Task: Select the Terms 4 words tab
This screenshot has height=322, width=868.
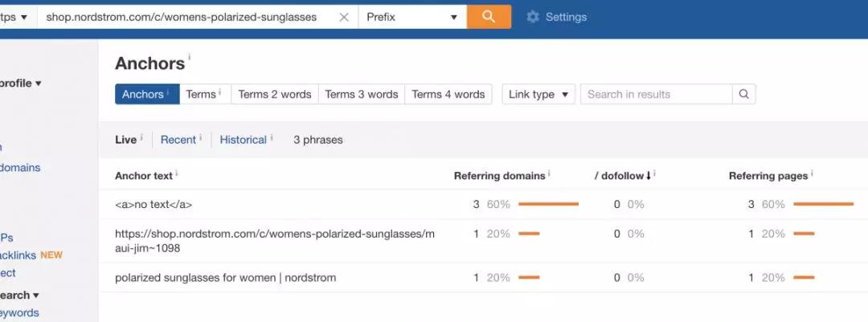Action: 448,94
